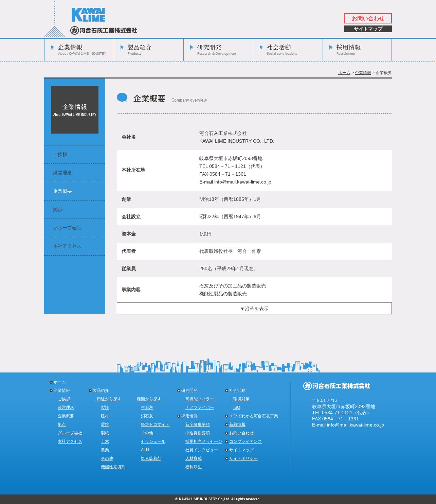The height and width of the screenshot is (504, 436).
Task: Select グループ会社 in the sidebar
Action: click(x=75, y=228)
